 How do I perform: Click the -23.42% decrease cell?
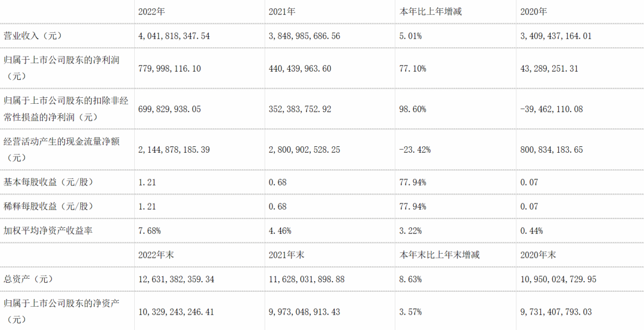click(x=414, y=150)
